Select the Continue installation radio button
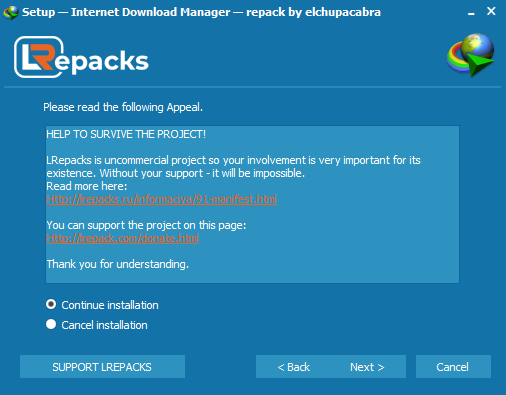Viewport: 506px width, 395px height. (x=51, y=304)
